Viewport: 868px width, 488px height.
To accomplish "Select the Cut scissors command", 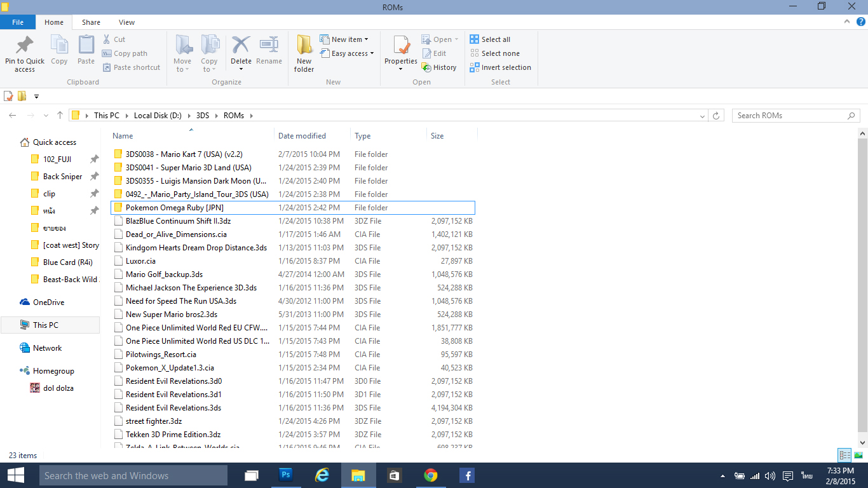I will (x=113, y=39).
